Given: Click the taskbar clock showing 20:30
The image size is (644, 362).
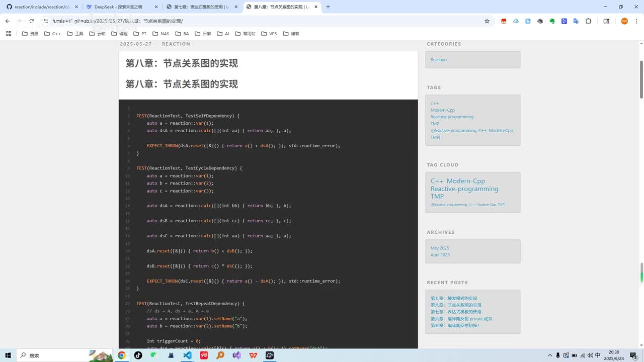Looking at the screenshot, I should [x=614, y=355].
